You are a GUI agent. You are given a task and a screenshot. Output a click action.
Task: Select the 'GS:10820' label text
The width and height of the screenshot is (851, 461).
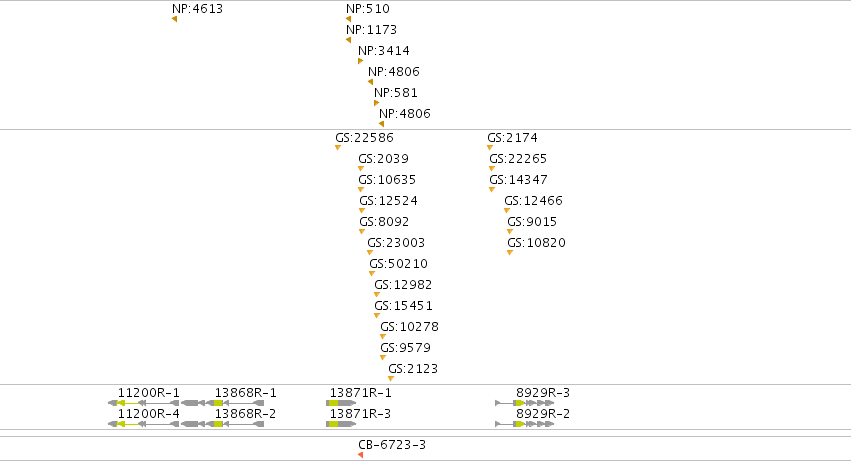coord(536,243)
